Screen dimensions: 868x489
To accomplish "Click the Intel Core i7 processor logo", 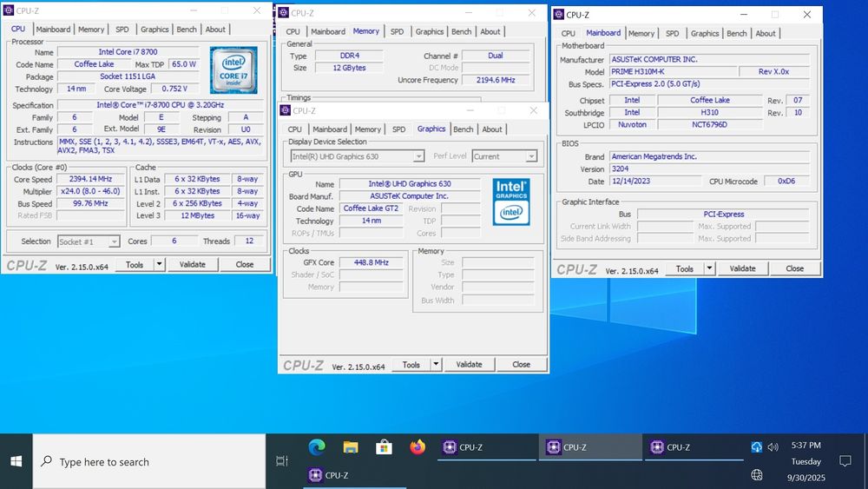I will click(233, 69).
